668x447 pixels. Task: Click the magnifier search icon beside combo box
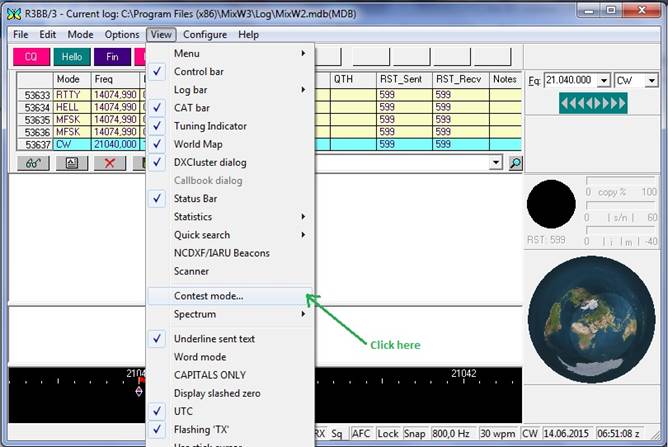pyautogui.click(x=515, y=163)
